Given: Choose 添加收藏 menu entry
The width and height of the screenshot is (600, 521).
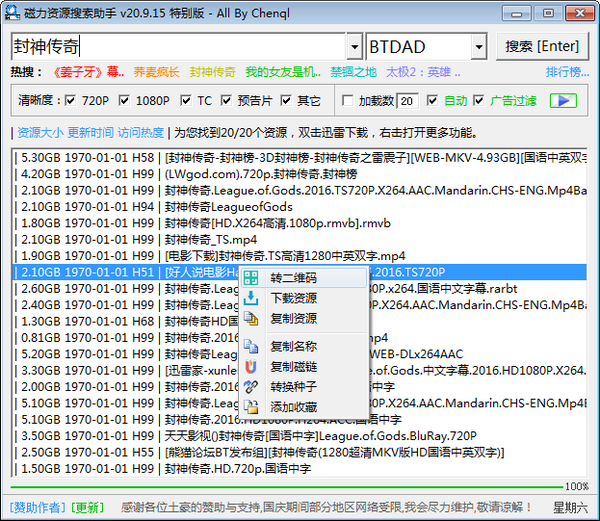Looking at the screenshot, I should pyautogui.click(x=303, y=407).
